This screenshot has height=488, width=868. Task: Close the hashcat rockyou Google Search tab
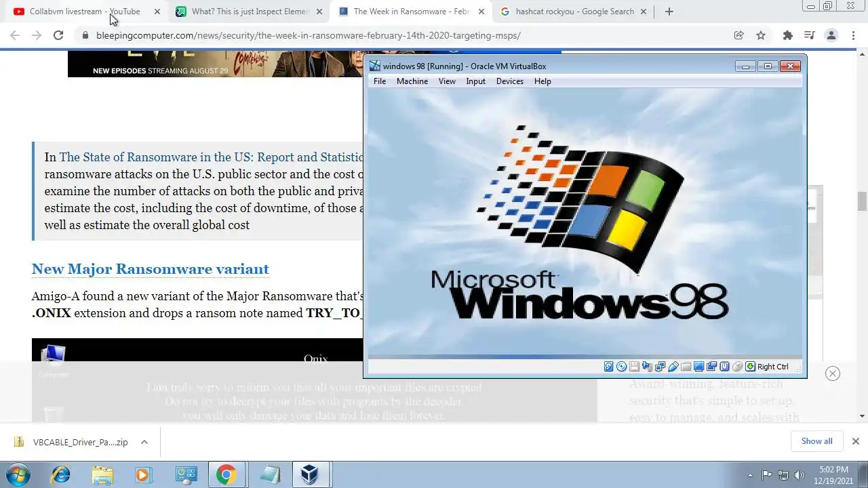(644, 12)
